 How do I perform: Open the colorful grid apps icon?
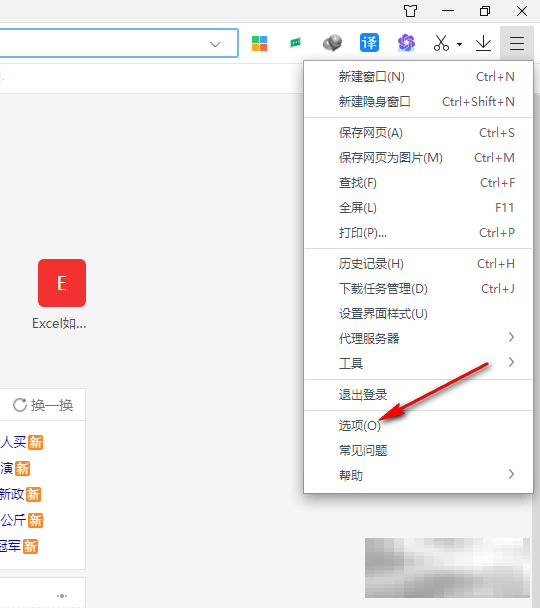[x=259, y=43]
